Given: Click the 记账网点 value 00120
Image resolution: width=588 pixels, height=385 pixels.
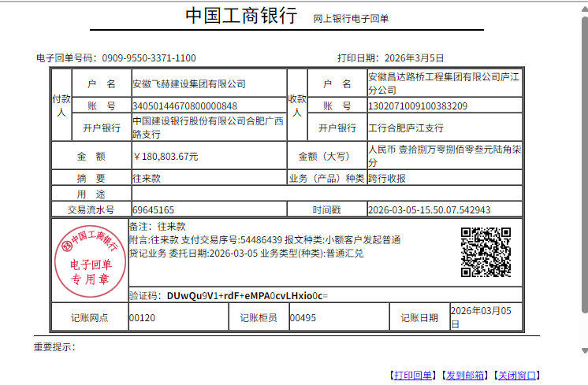Looking at the screenshot, I should (142, 318).
